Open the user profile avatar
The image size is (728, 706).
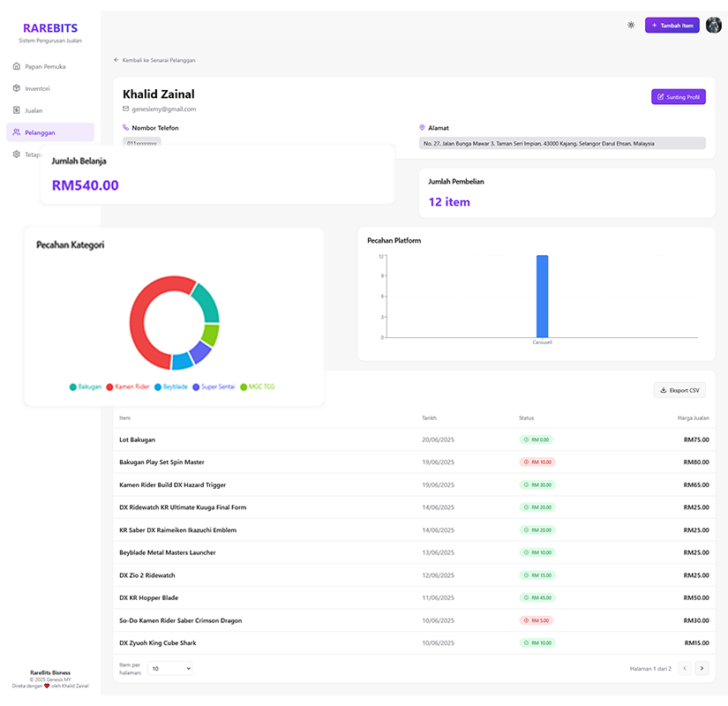pos(714,25)
